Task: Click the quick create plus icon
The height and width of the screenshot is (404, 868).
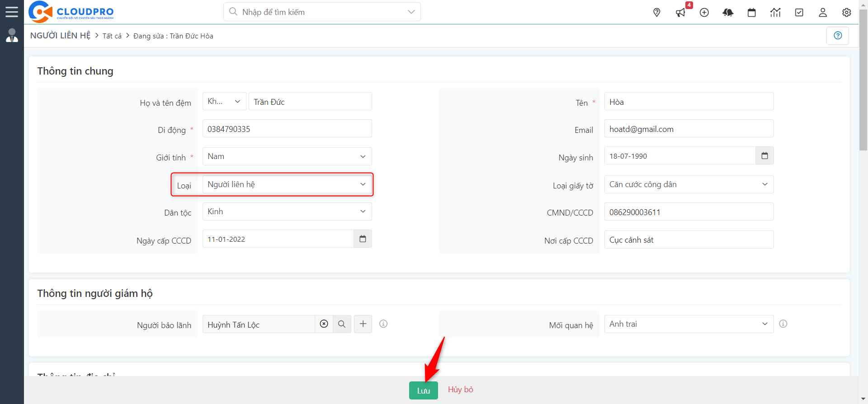Action: 704,13
